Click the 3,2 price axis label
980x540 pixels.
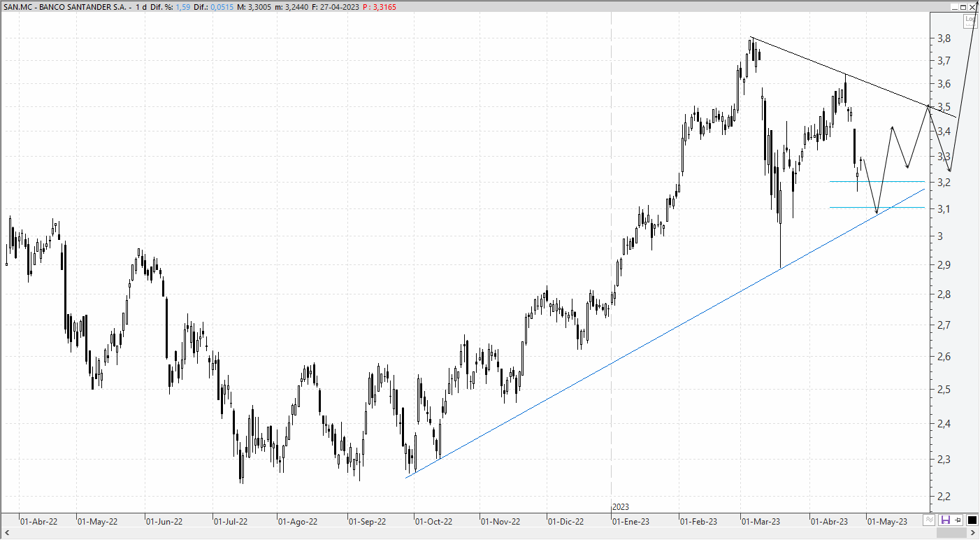(x=944, y=183)
